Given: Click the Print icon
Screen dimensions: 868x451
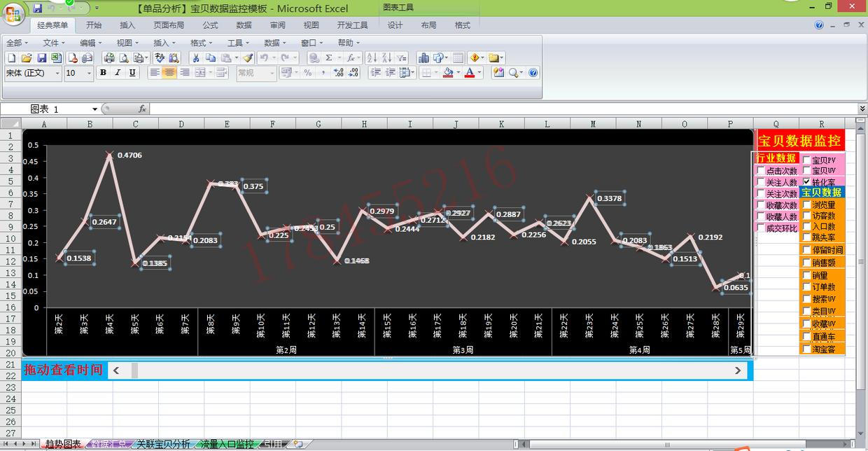Looking at the screenshot, I should tap(108, 57).
